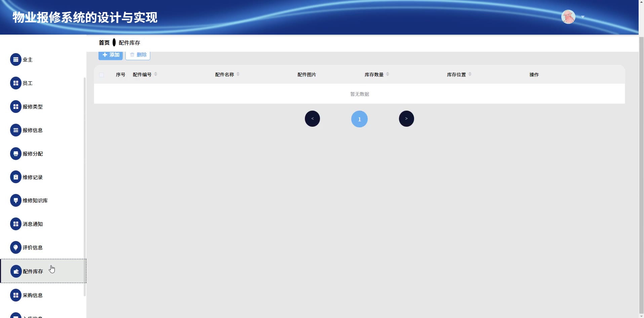Open the 员工 menu item
Viewport: 644px width, 318px height.
43,83
